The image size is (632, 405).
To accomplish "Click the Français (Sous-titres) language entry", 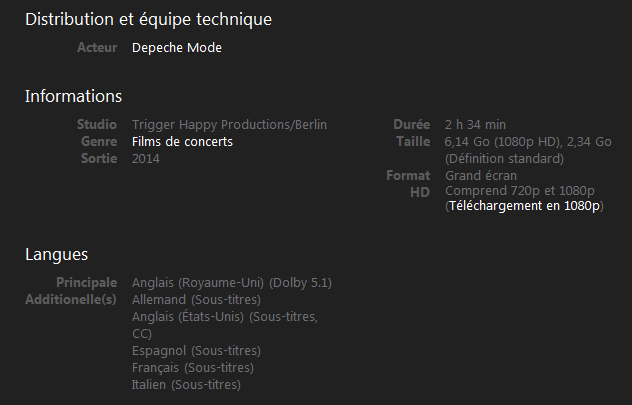I will [x=192, y=368].
